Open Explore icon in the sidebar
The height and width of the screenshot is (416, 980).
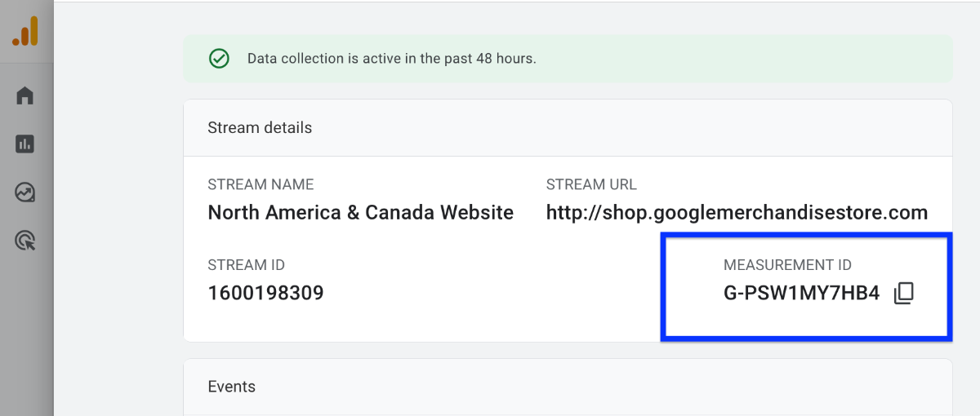pos(25,193)
